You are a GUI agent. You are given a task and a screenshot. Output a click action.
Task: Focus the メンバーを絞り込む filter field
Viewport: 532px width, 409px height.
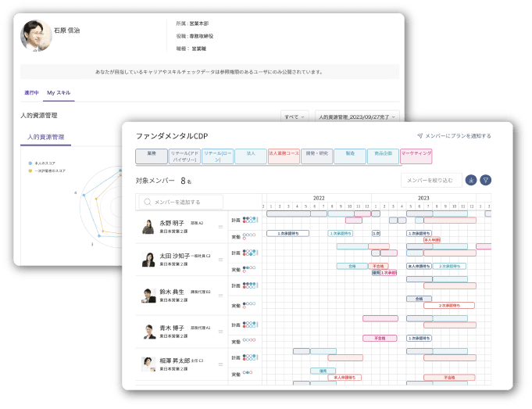[x=431, y=181]
